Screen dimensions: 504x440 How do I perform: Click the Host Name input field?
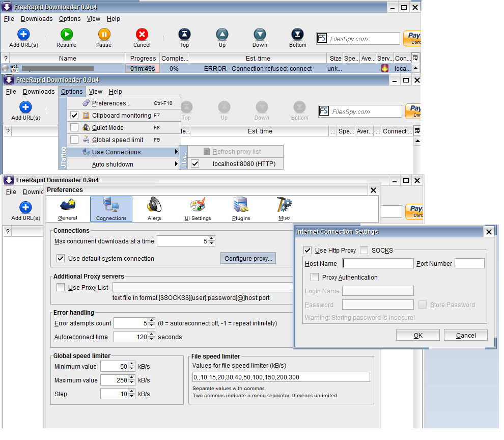coord(378,264)
